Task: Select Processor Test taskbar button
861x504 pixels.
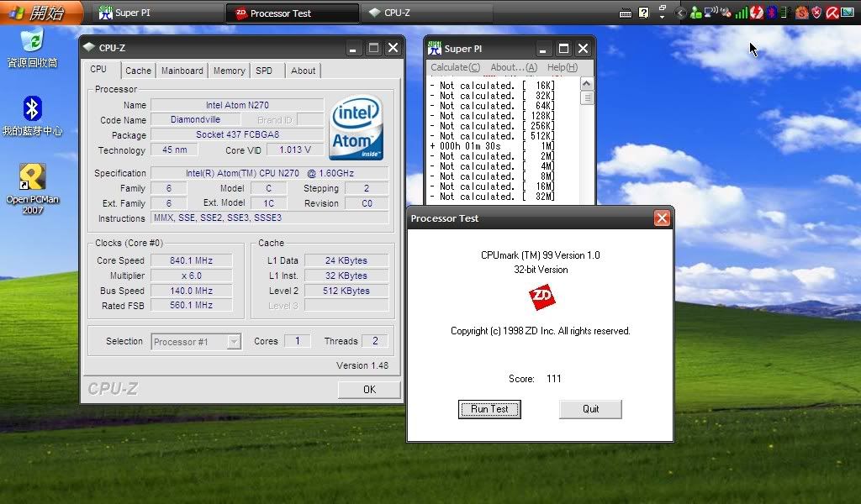Action: tap(293, 13)
